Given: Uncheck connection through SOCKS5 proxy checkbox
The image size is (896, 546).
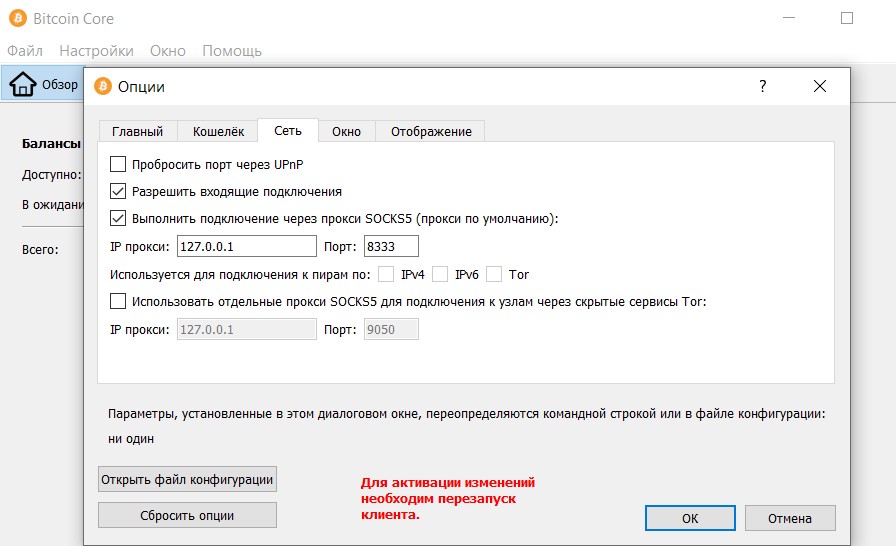Looking at the screenshot, I should click(118, 218).
